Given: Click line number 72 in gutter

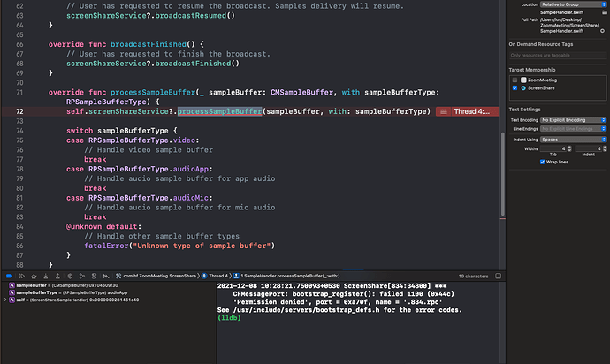Looking at the screenshot, I should point(19,111).
